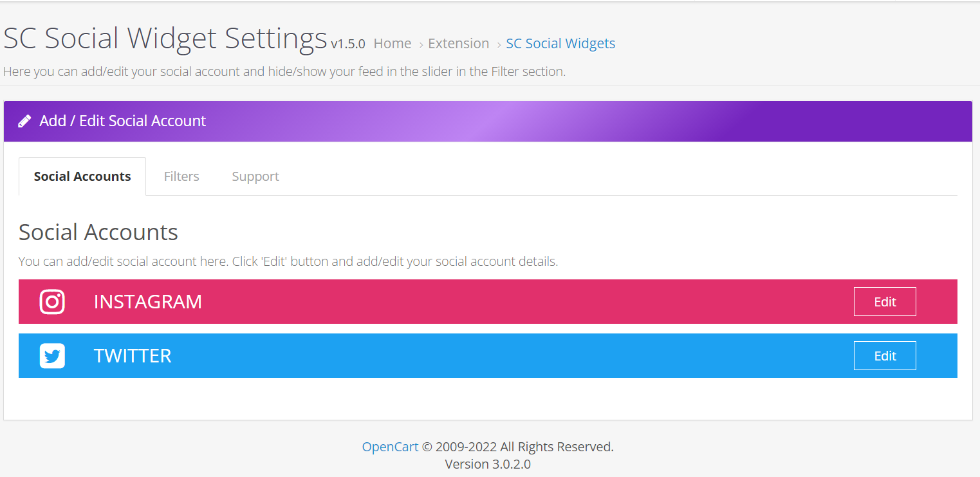
Task: Go to Home in the breadcrumb
Action: coord(392,44)
